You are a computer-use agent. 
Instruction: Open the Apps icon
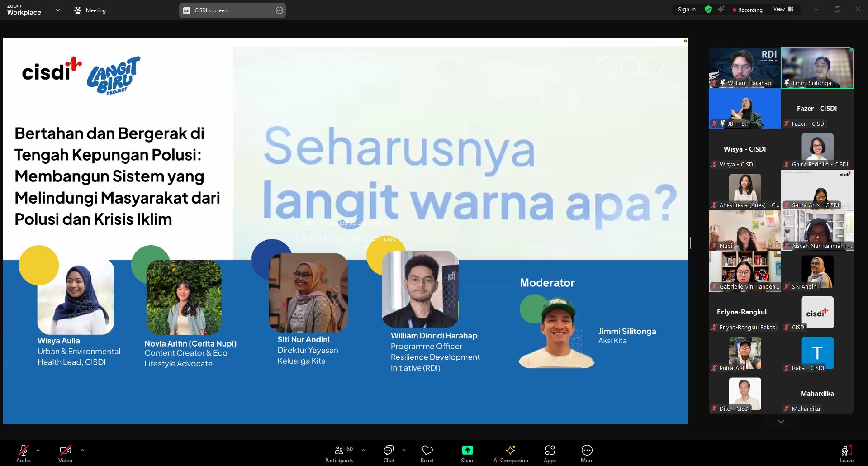point(550,450)
